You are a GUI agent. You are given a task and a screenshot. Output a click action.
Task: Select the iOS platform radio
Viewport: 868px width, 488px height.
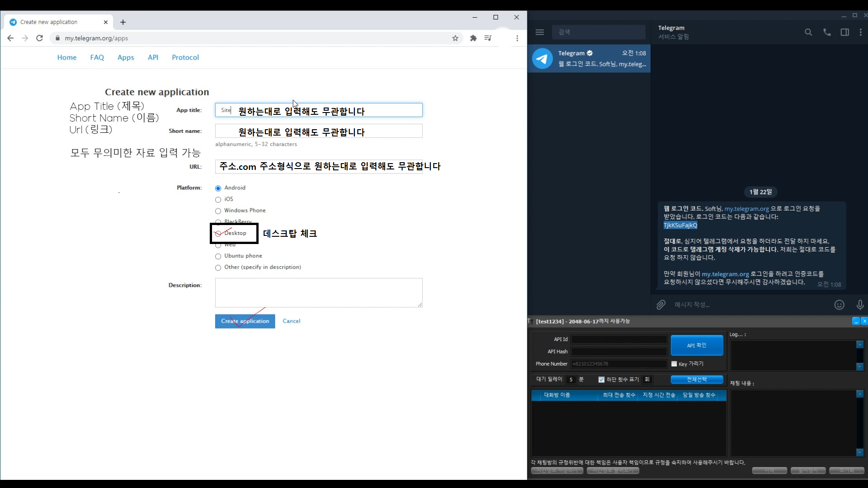[x=218, y=200]
